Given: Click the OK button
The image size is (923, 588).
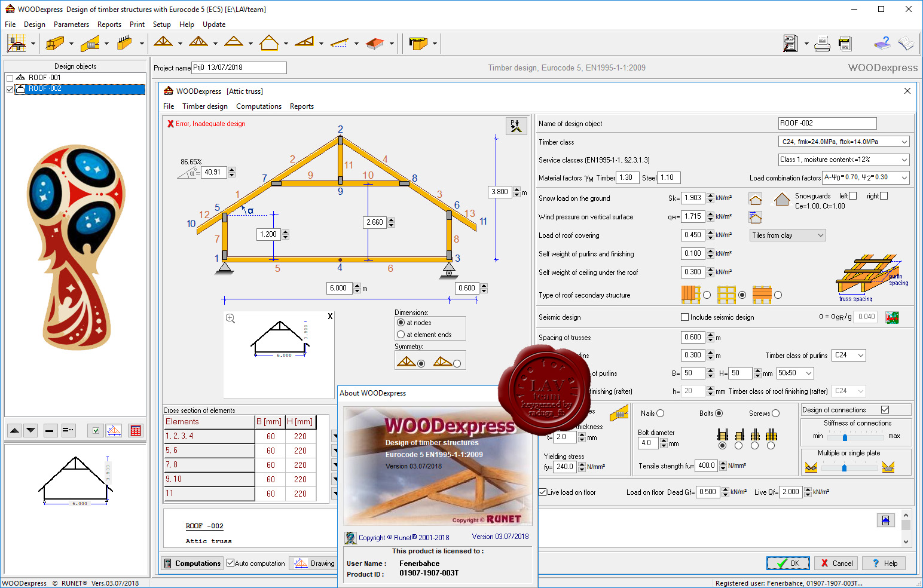Looking at the screenshot, I should pyautogui.click(x=788, y=563).
